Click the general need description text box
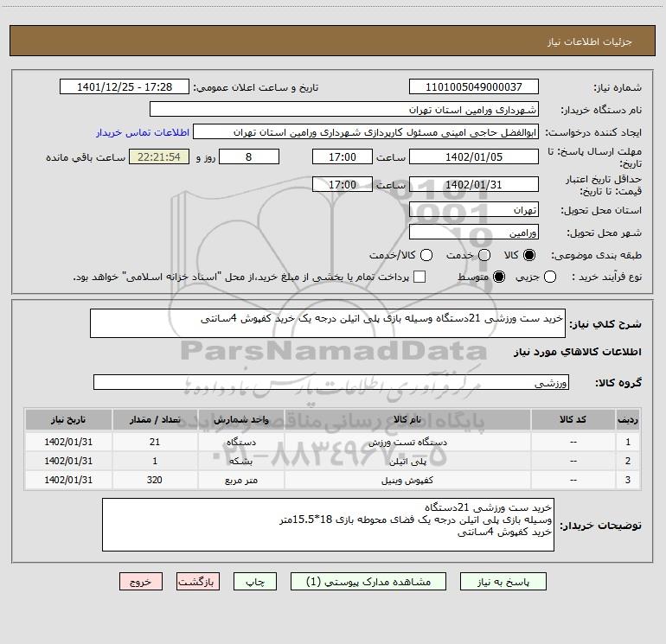The width and height of the screenshot is (666, 644). click(x=328, y=323)
